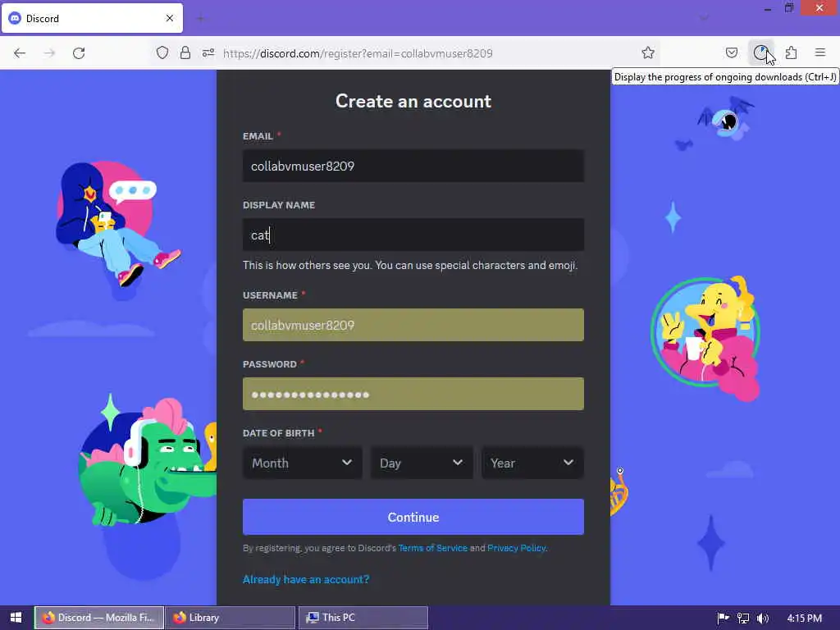The height and width of the screenshot is (630, 840).
Task: Click the Continue button
Action: pyautogui.click(x=413, y=517)
